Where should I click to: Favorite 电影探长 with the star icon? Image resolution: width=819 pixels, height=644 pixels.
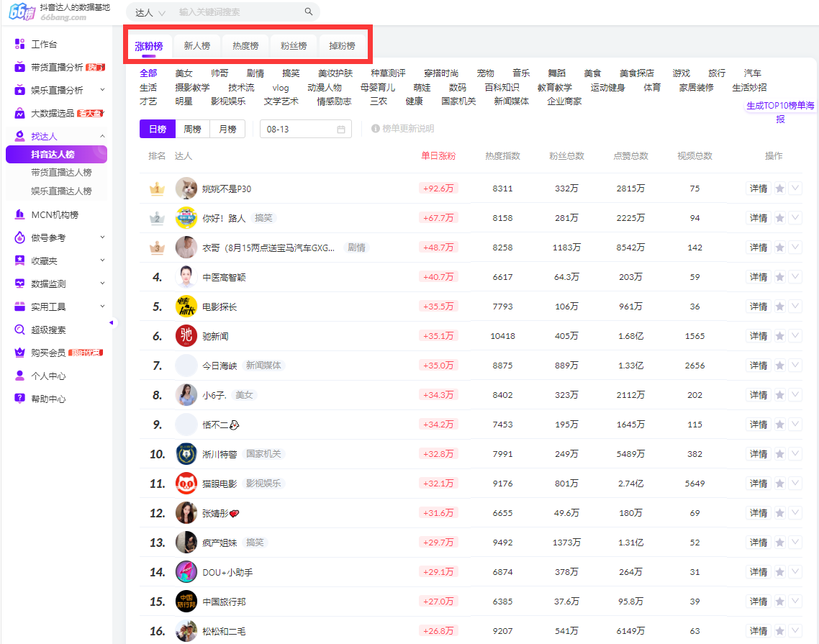[x=780, y=307]
